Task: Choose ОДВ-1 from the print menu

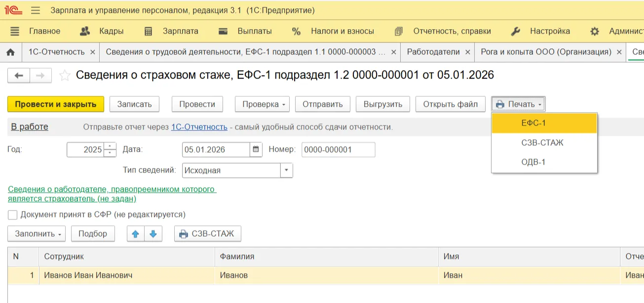Action: [533, 162]
